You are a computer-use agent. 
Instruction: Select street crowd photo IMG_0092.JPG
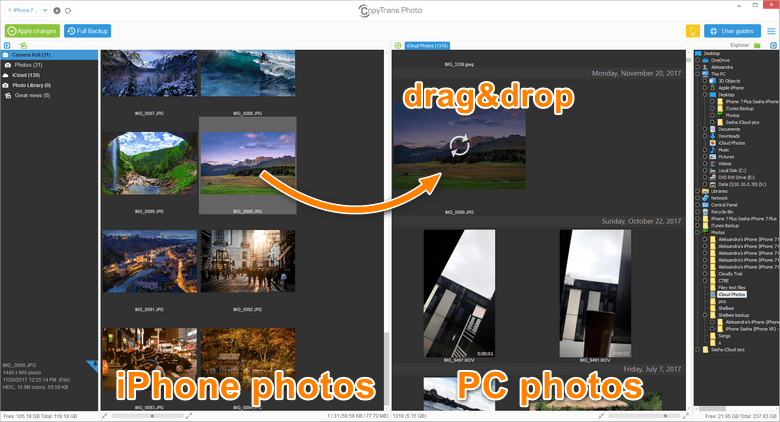point(248,261)
